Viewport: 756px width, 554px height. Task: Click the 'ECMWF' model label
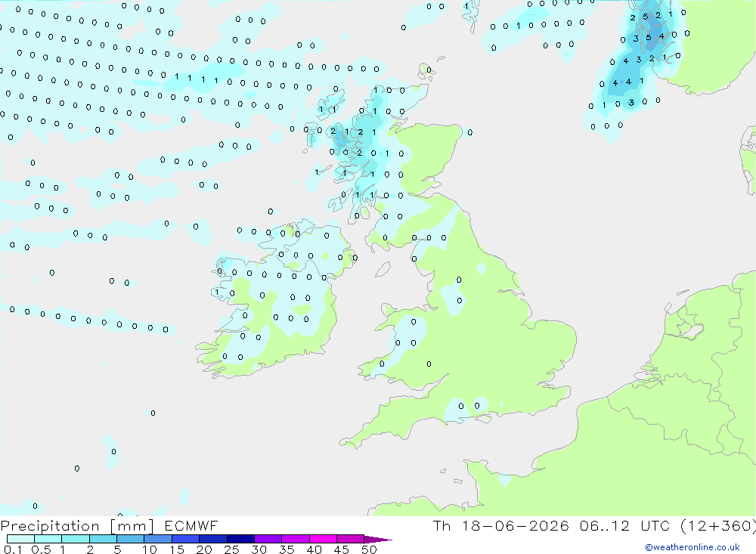(x=191, y=526)
